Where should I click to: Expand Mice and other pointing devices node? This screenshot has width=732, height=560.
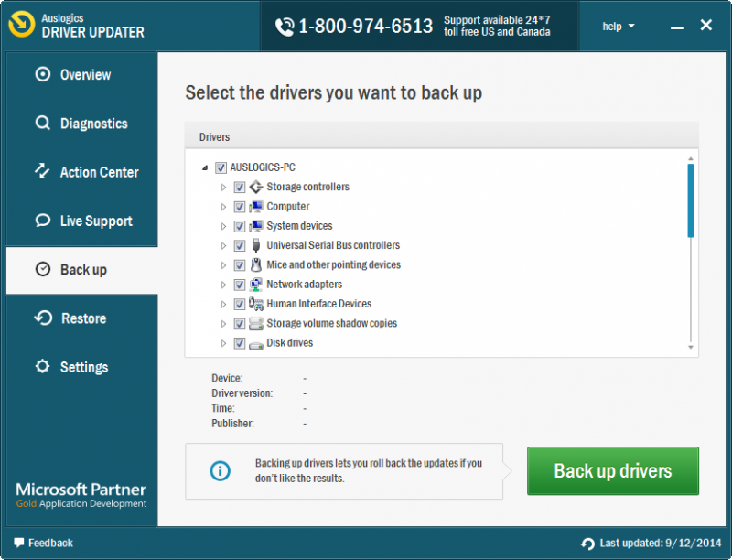(x=223, y=265)
